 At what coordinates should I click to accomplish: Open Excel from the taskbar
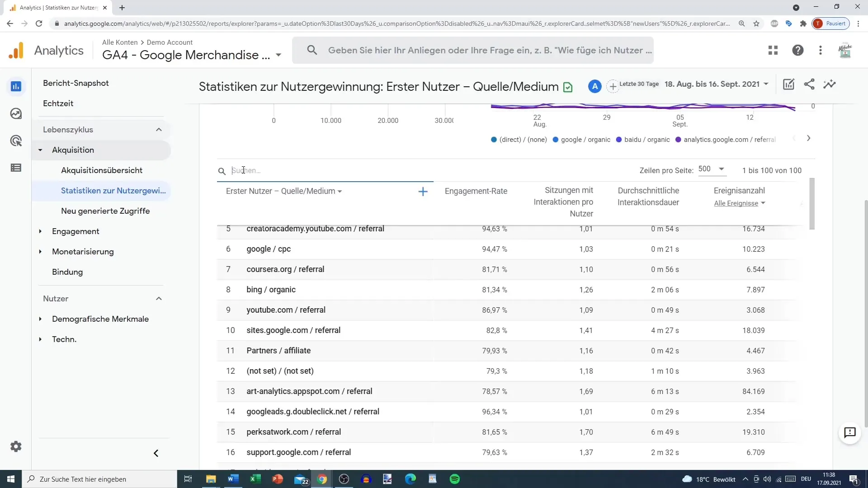pos(255,479)
